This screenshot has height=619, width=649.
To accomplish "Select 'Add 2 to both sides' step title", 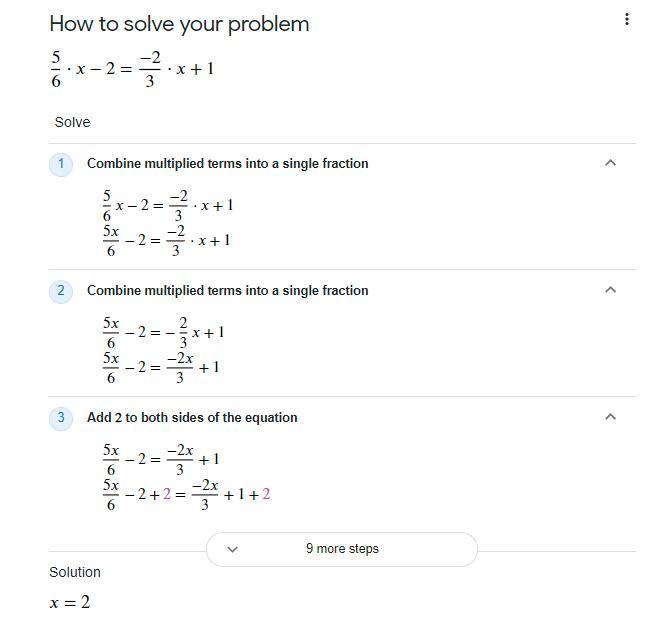I will (x=192, y=417).
